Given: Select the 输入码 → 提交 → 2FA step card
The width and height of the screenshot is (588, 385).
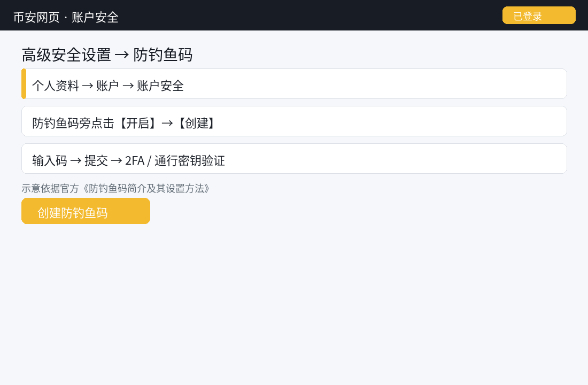Looking at the screenshot, I should 294,159.
